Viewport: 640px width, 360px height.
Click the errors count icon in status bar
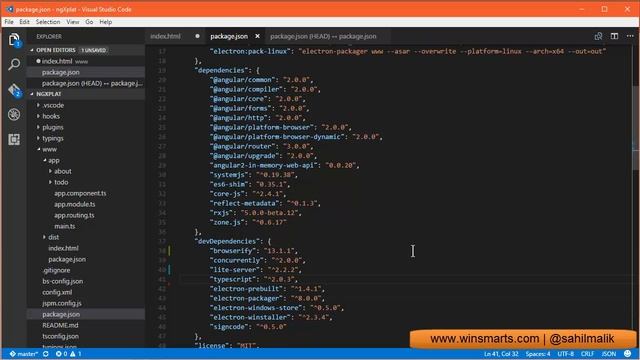(x=58, y=354)
